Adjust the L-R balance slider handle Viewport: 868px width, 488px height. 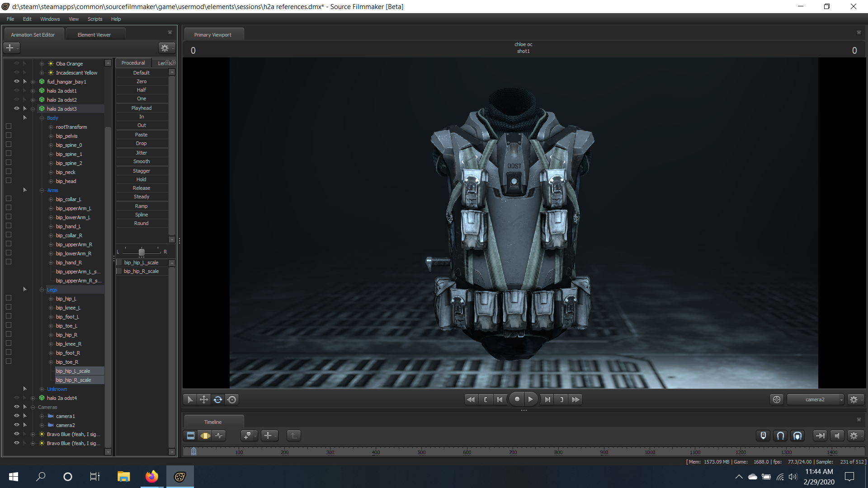click(x=142, y=252)
